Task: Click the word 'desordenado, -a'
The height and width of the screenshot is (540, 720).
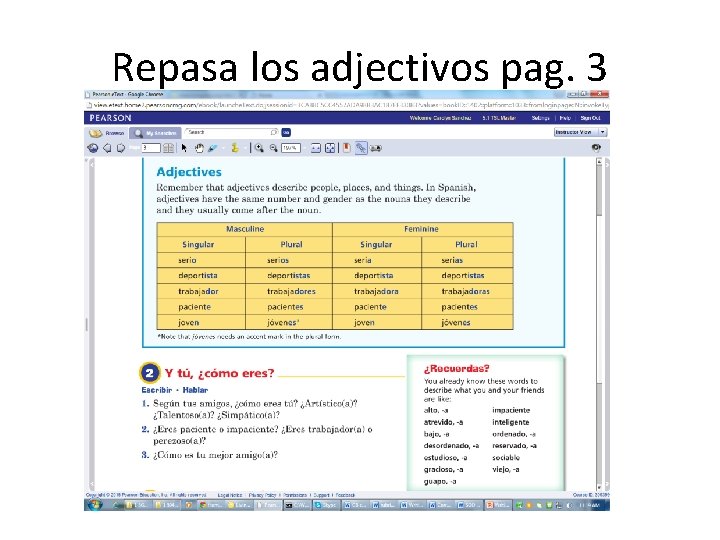Action: pyautogui.click(x=451, y=446)
